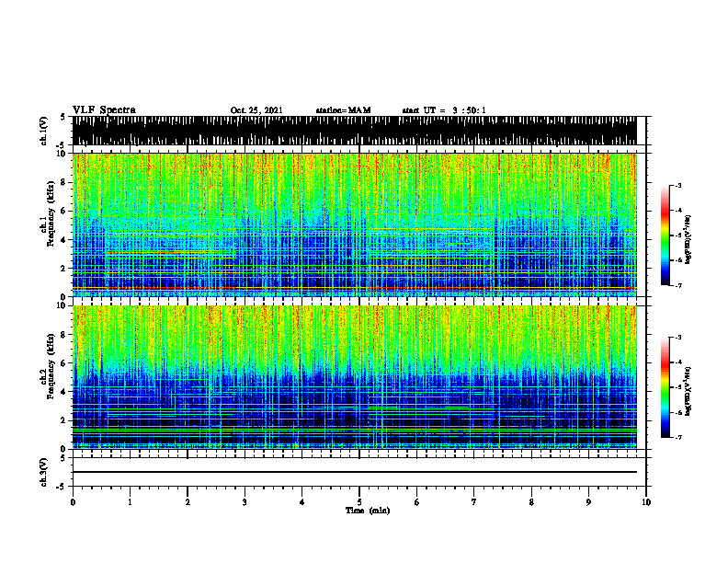Click time axis tick label '7'
The width and height of the screenshot is (728, 563).
pos(474,502)
